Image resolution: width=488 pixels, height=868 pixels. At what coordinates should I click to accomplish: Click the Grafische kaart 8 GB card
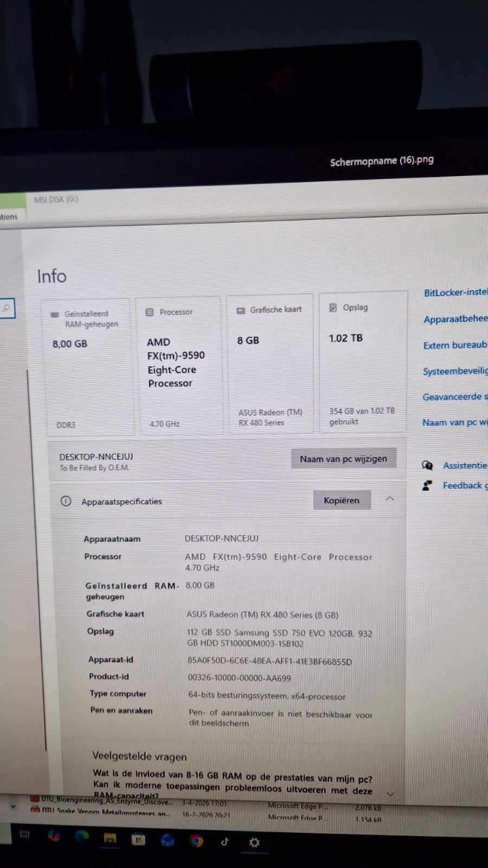270,363
